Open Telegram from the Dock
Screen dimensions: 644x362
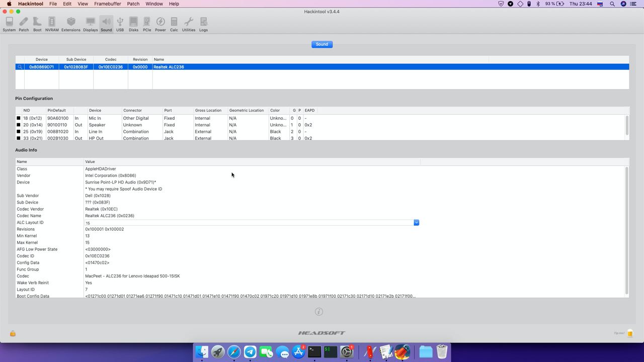pos(250,351)
